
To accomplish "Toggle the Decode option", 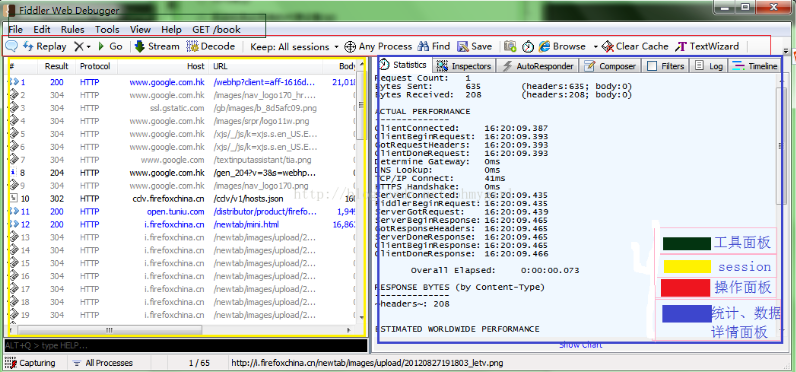I will coord(211,46).
